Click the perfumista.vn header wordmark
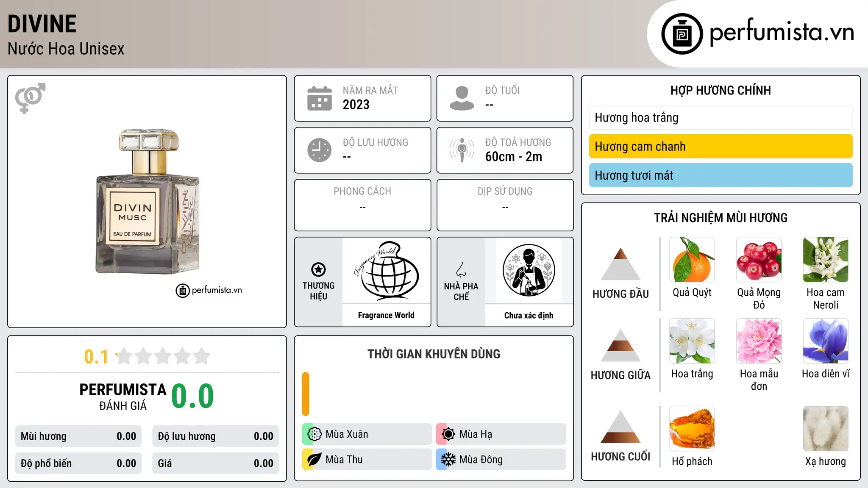The width and height of the screenshot is (868, 488). click(782, 32)
